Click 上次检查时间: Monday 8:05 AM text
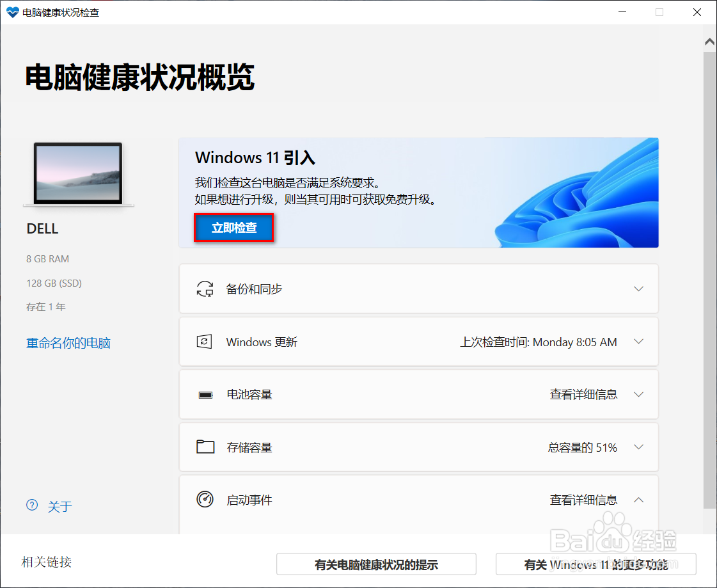 (x=539, y=342)
